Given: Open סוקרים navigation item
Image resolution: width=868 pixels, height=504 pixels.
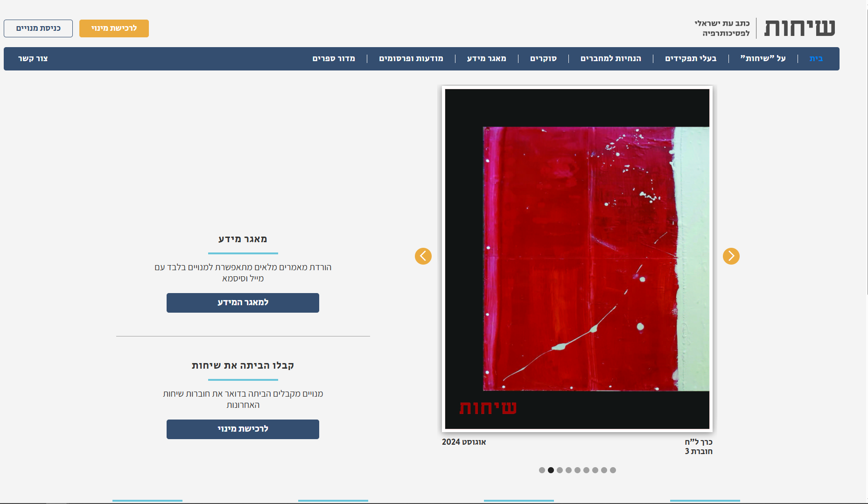Looking at the screenshot, I should [543, 59].
